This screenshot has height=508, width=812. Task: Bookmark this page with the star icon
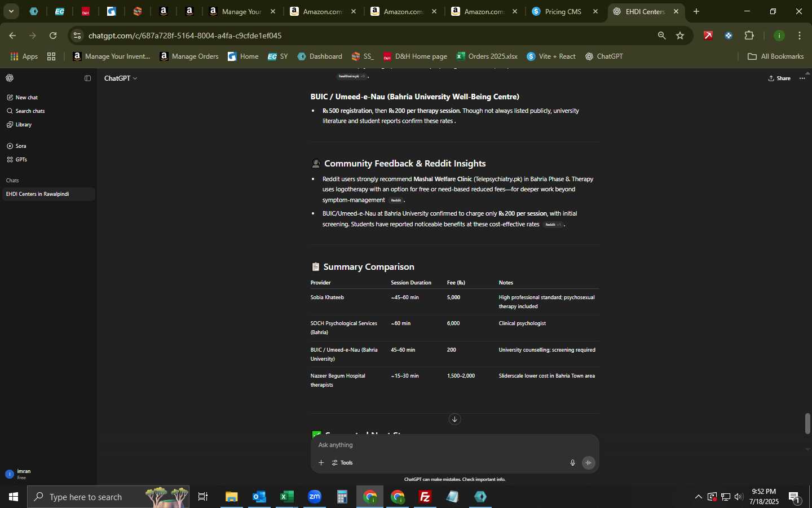[680, 36]
